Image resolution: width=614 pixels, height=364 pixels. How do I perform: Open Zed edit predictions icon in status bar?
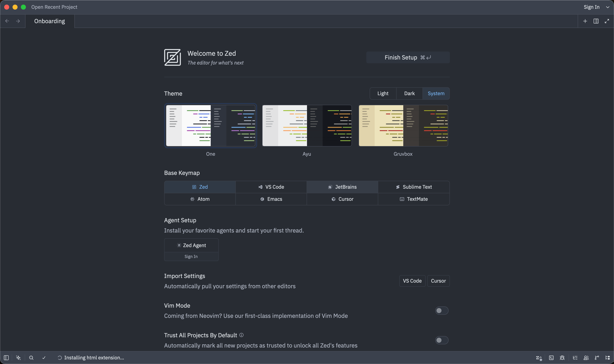[x=539, y=358]
